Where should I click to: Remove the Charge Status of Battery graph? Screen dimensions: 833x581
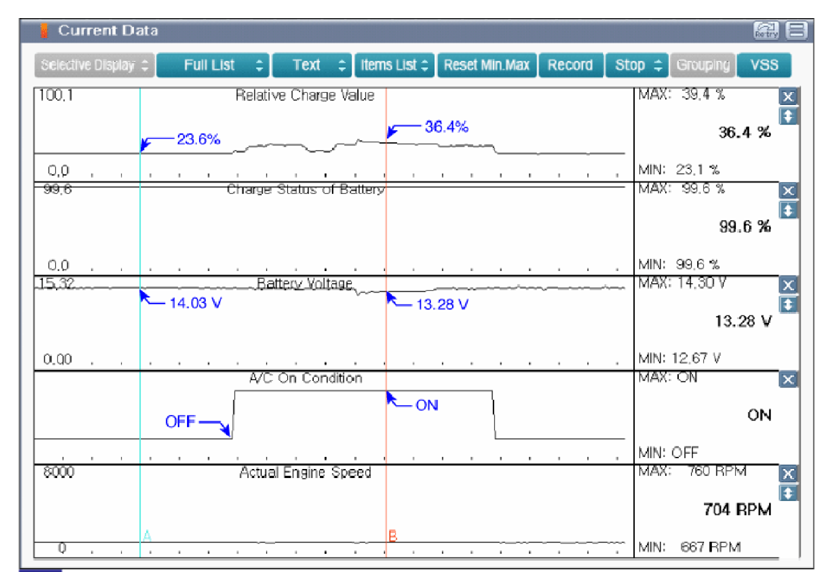(788, 191)
